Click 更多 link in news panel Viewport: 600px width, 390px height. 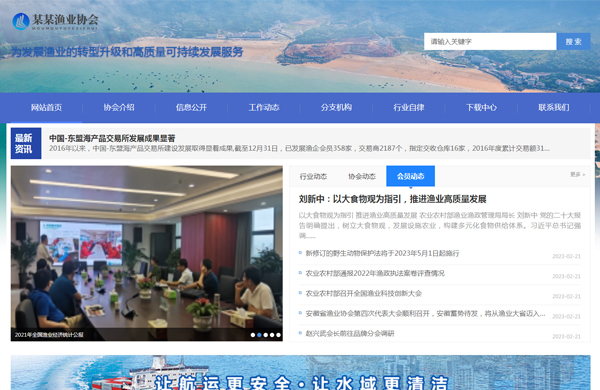click(577, 175)
